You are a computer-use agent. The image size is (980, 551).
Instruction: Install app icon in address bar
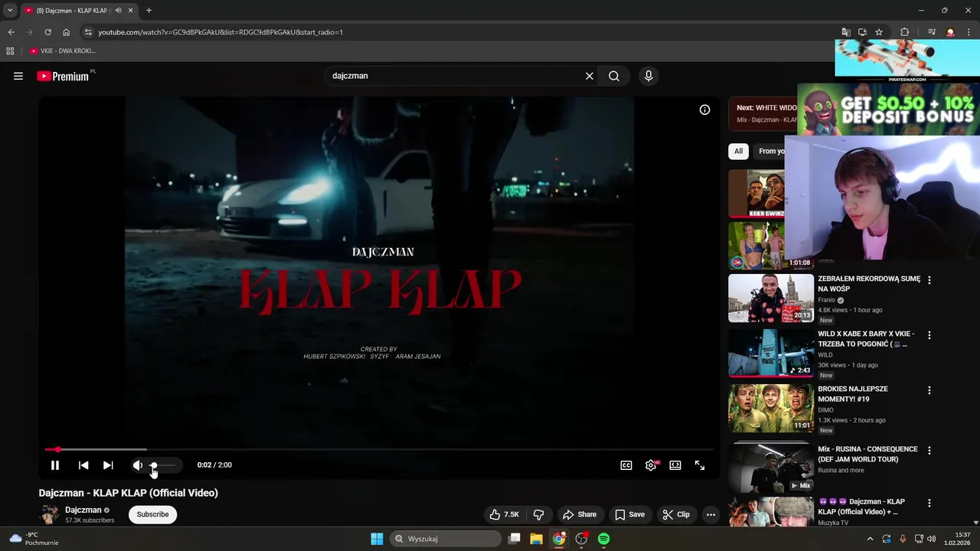point(862,32)
